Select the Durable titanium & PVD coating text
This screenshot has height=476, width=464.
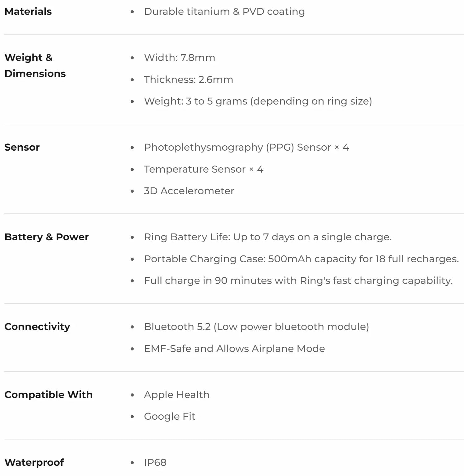click(x=224, y=11)
